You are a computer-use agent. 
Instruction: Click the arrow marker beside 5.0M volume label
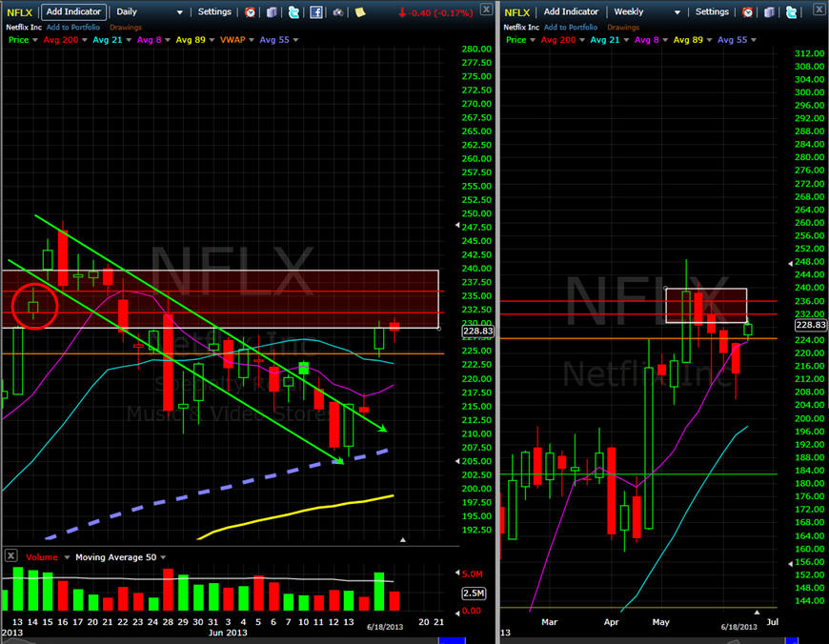(457, 573)
